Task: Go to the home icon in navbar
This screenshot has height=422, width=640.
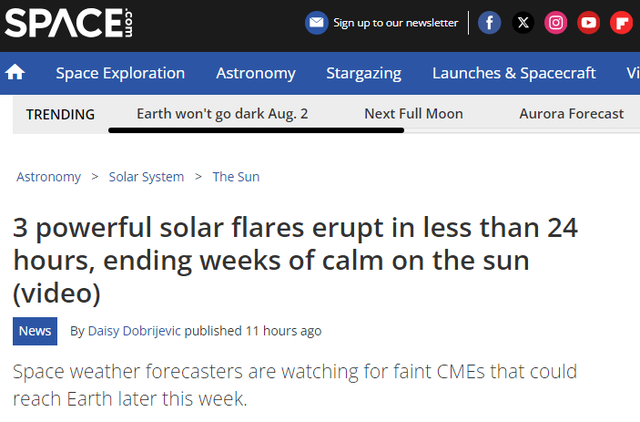Action: click(x=15, y=73)
